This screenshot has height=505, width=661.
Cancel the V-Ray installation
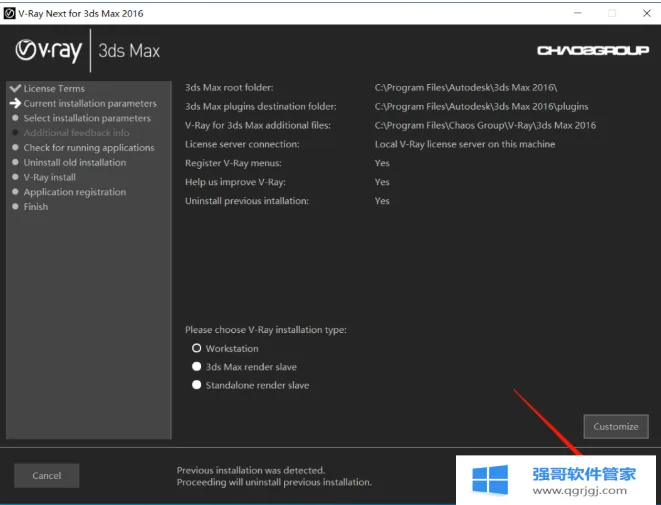(x=47, y=475)
